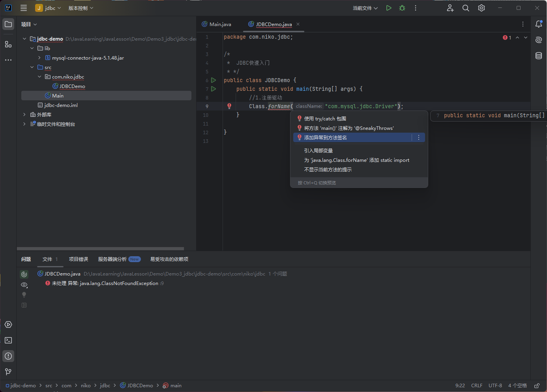Open the 项目错误 tab
Screen dimensions: 547x392
pyautogui.click(x=79, y=259)
